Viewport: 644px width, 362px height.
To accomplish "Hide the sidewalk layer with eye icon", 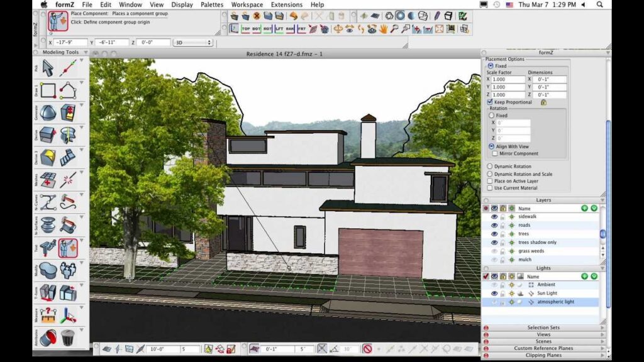I will coord(494,217).
